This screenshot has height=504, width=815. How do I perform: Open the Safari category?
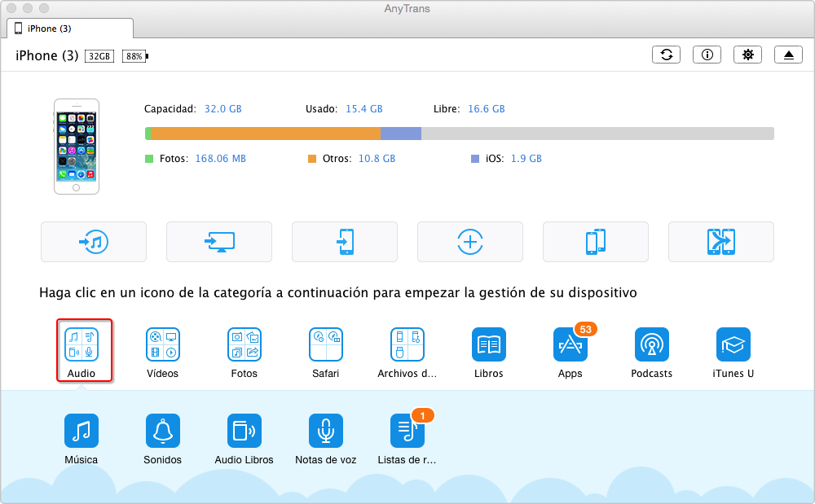tap(326, 344)
